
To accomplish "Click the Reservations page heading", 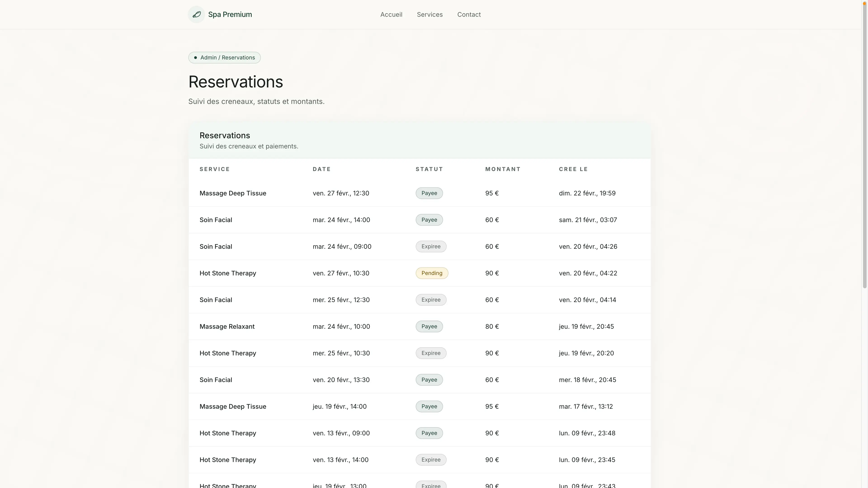I will 235,82.
